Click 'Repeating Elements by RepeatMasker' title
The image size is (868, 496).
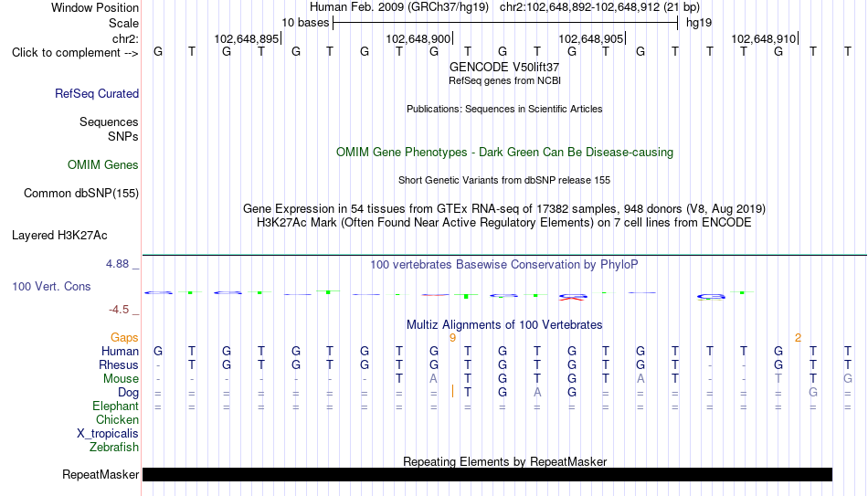504,461
